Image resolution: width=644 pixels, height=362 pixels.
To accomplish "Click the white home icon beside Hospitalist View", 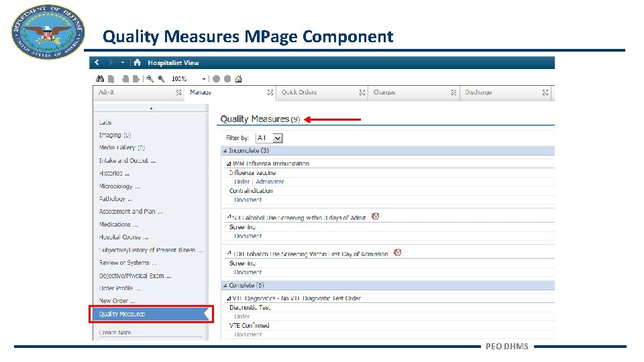I will (x=137, y=62).
